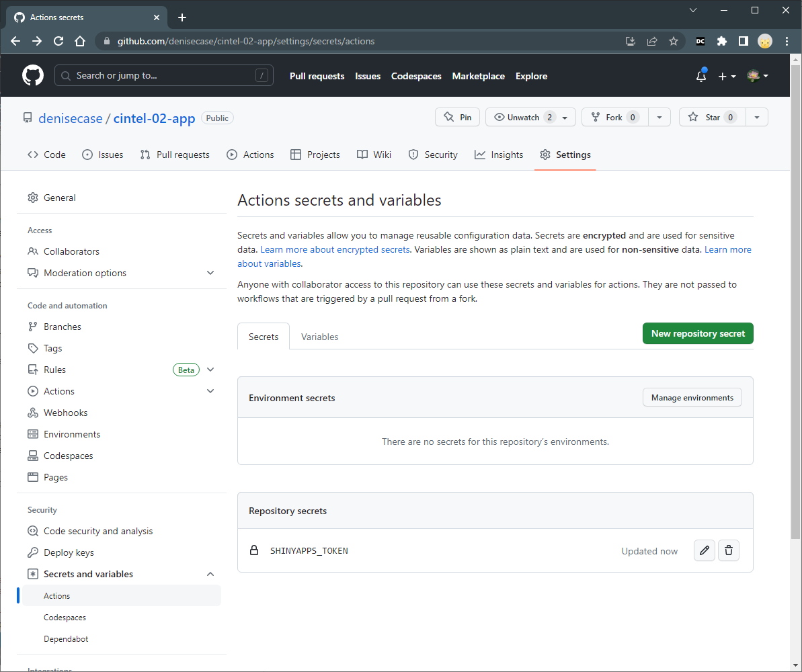Image resolution: width=802 pixels, height=672 pixels.
Task: Open Collaborators settings
Action: tap(122, 251)
